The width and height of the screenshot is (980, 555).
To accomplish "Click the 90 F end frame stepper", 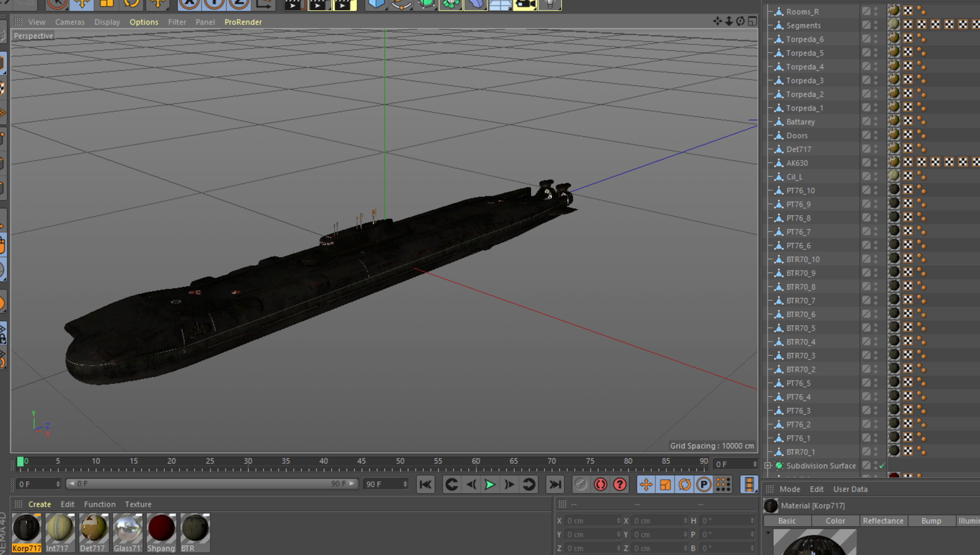I will coord(405,484).
